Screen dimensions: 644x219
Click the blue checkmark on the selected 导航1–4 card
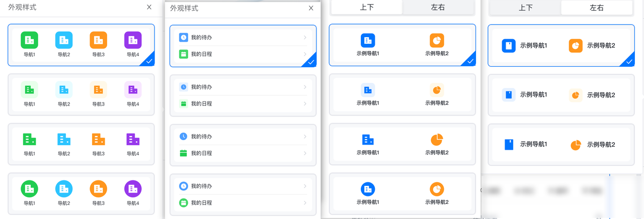(x=149, y=61)
